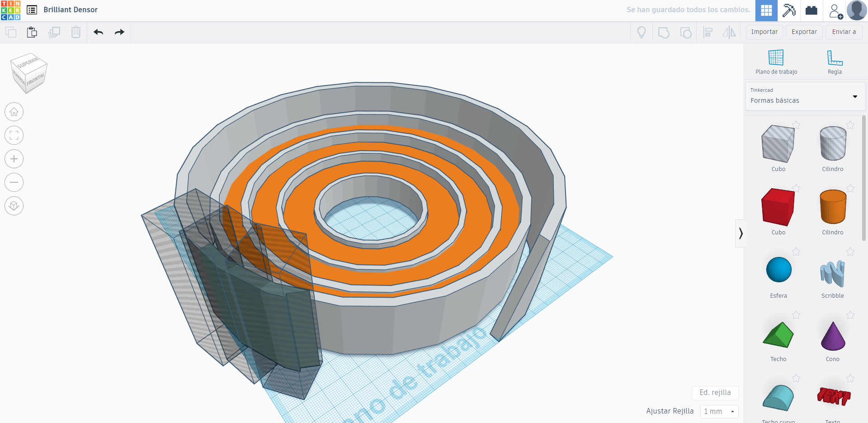Click the Paste toolbar icon
Viewport: 868px width, 423px height.
click(32, 32)
